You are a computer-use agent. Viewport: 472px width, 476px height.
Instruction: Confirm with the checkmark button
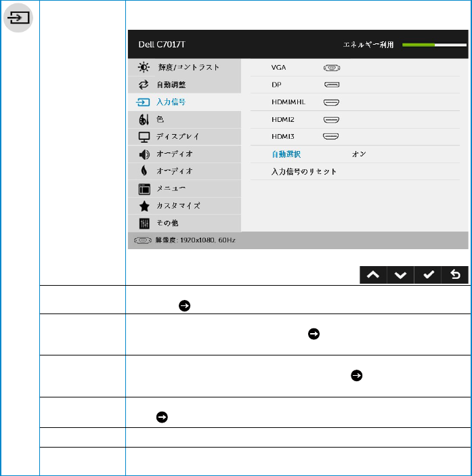pos(428,275)
